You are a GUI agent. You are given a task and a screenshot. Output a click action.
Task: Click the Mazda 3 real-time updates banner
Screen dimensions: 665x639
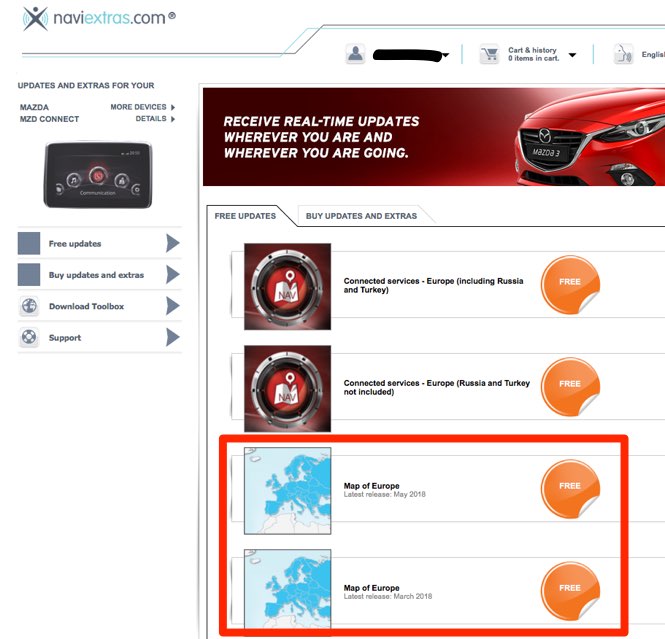coord(434,137)
